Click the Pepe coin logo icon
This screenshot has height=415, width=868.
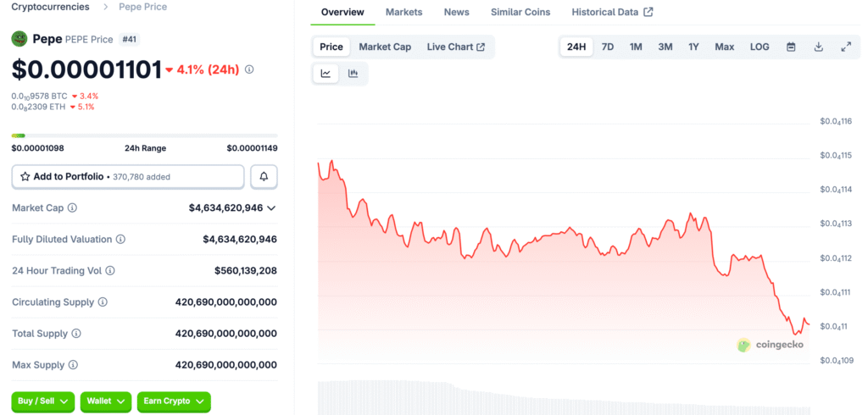[19, 39]
